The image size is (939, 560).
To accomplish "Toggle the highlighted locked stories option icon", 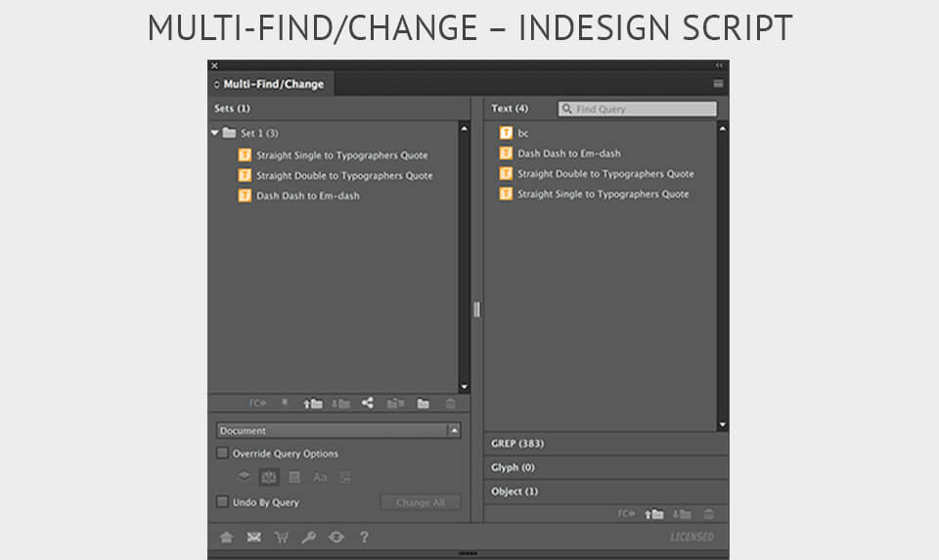I will click(269, 477).
